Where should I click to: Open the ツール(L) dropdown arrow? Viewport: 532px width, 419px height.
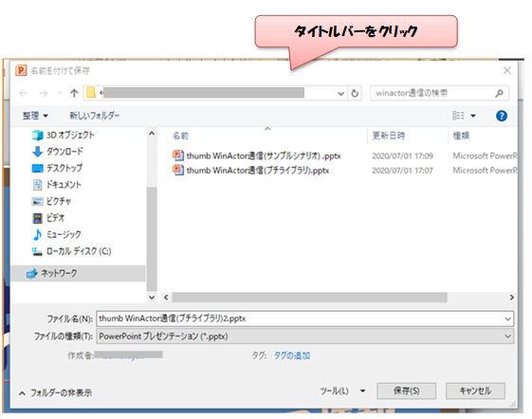[362, 391]
